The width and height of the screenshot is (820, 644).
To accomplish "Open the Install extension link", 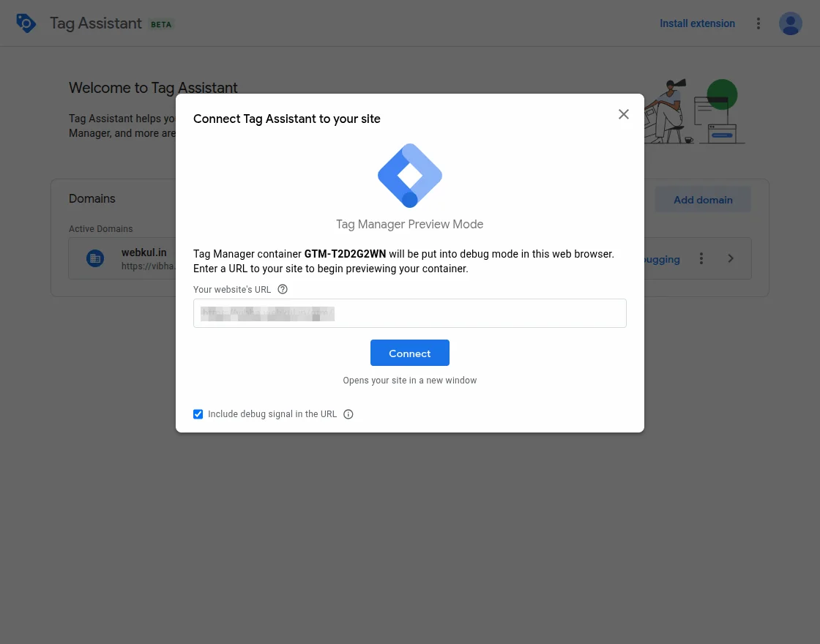I will pos(697,23).
